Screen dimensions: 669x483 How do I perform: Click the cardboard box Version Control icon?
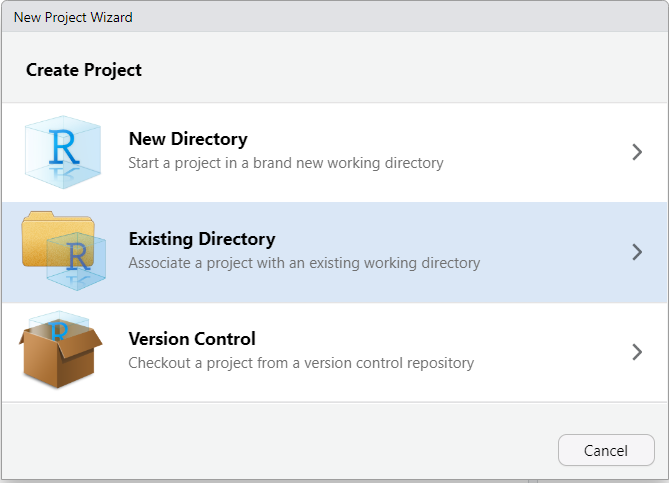click(x=60, y=357)
